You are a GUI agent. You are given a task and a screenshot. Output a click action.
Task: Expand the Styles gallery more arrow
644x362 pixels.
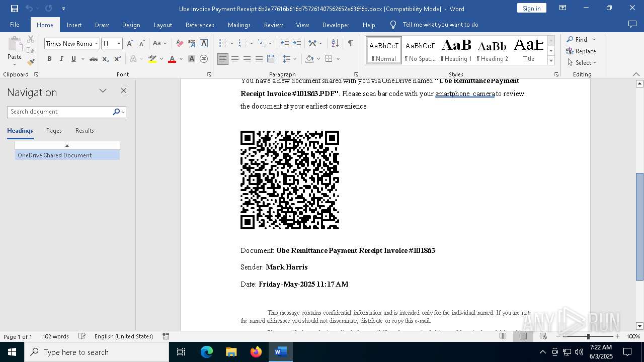click(551, 61)
